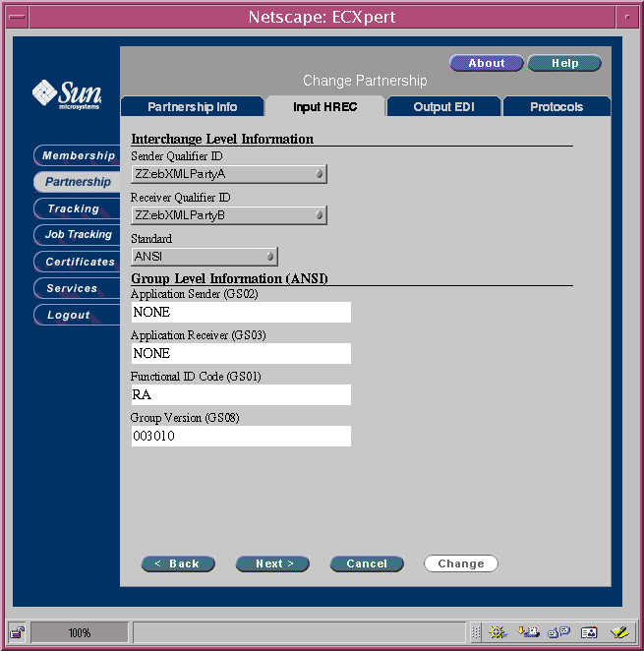Go to Membership in sidebar

pos(78,155)
